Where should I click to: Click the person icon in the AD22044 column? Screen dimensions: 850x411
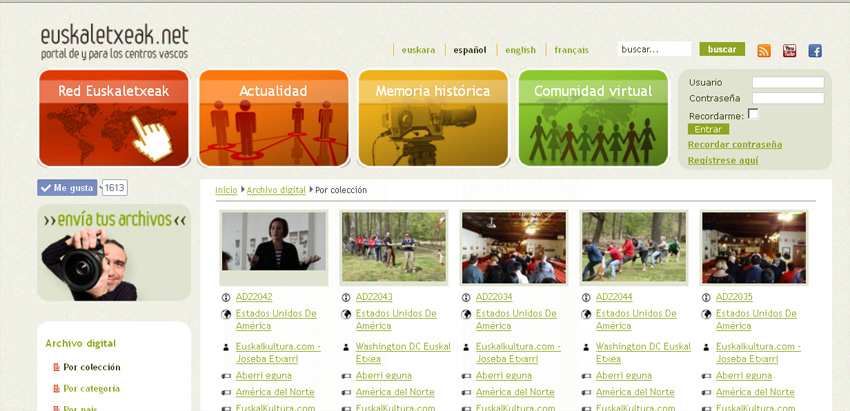pyautogui.click(x=586, y=347)
